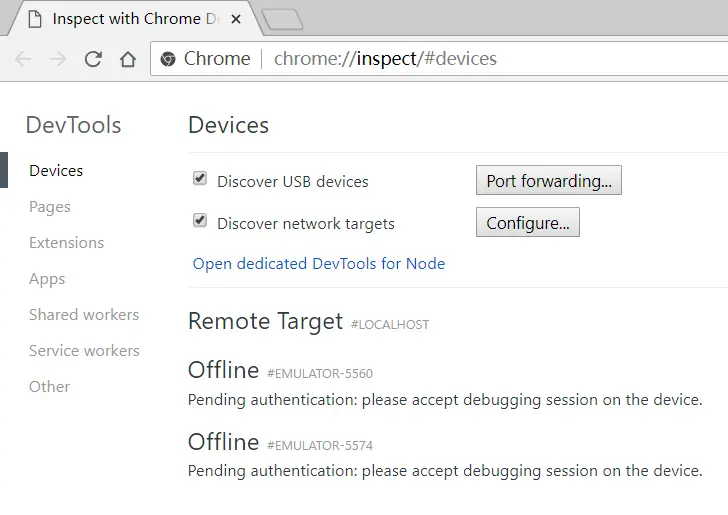The image size is (728, 515).
Task: Click the browser back arrow
Action: (x=23, y=59)
